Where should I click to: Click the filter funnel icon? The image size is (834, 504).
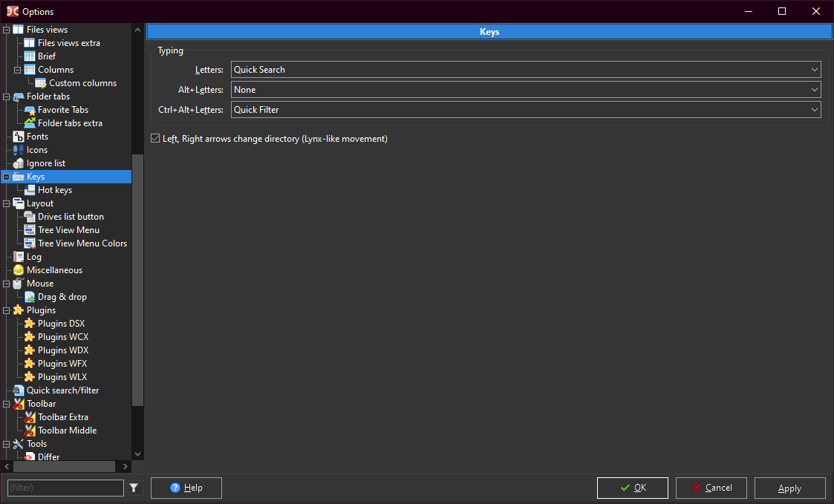point(134,488)
